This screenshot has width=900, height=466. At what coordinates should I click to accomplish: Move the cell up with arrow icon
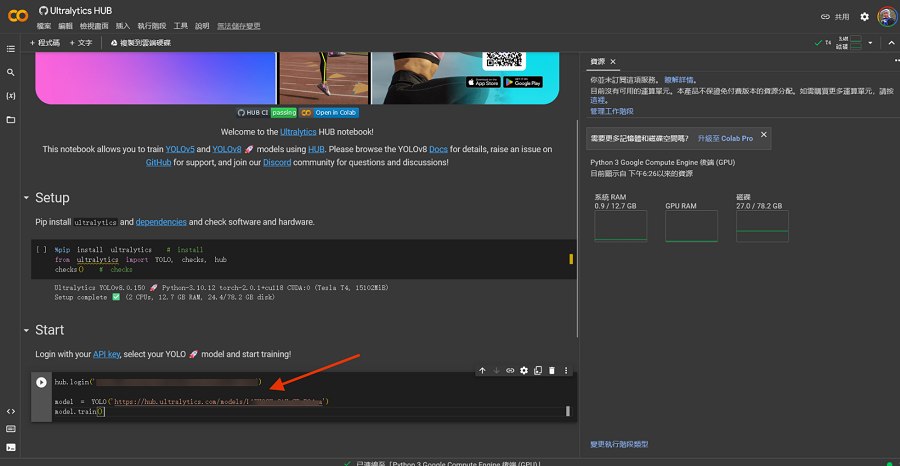coord(482,371)
